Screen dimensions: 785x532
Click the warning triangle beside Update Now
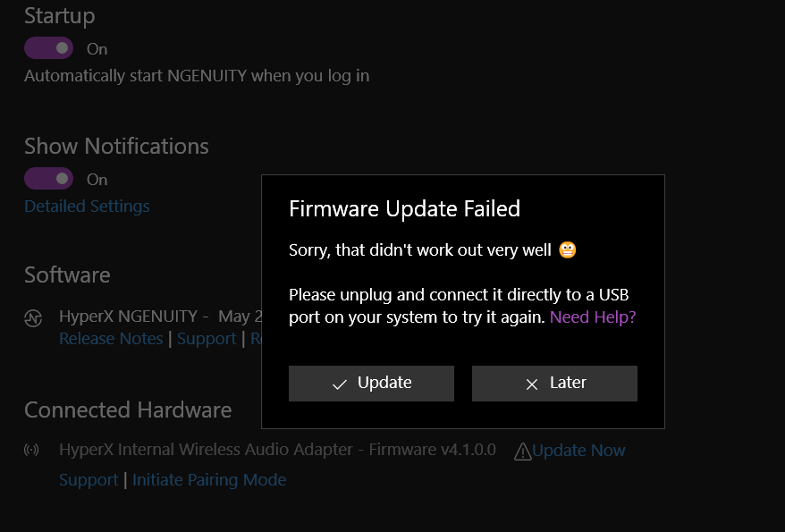(523, 452)
